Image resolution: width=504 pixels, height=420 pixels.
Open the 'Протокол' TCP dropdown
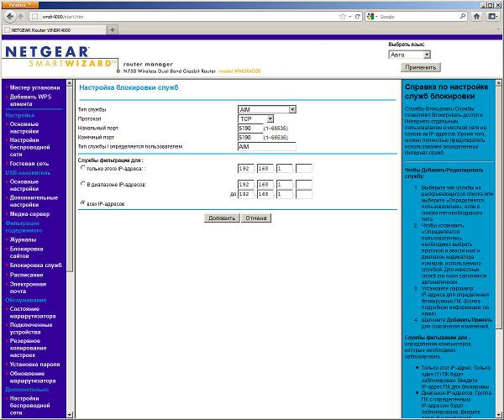[x=255, y=119]
